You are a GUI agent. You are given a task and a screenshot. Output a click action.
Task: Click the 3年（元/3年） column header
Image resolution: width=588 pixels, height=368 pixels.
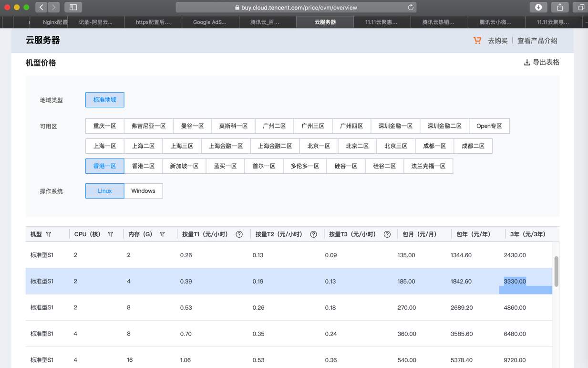coord(527,234)
